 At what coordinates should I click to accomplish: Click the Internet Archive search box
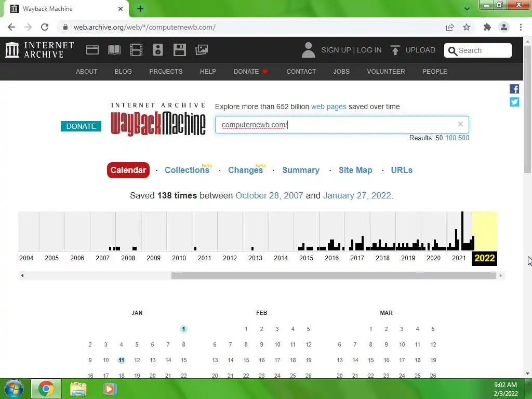click(478, 50)
